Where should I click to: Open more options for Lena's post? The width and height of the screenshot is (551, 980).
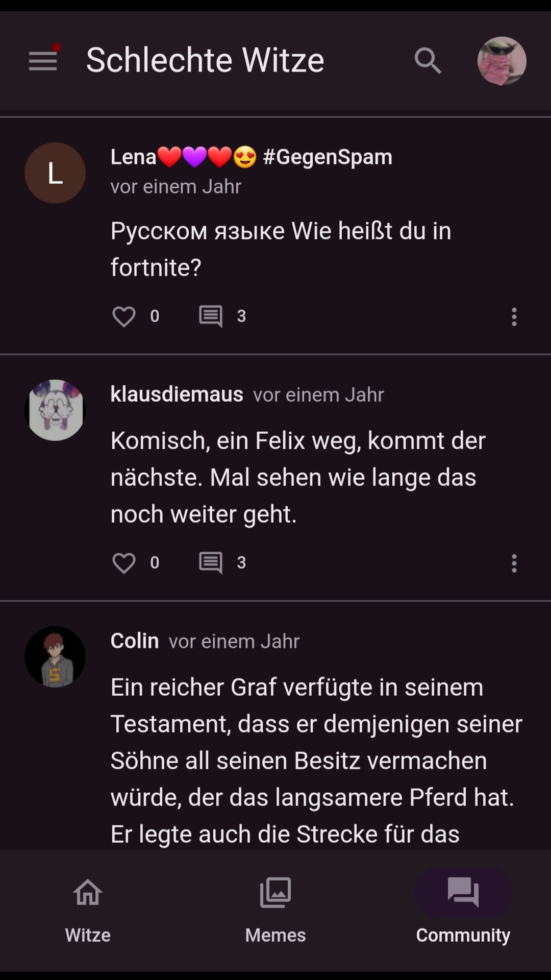coord(514,316)
